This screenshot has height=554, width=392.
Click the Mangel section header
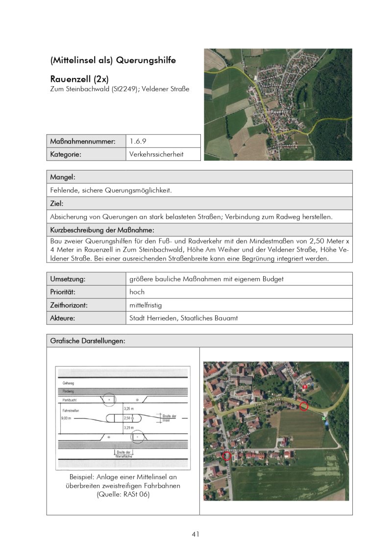199,177
